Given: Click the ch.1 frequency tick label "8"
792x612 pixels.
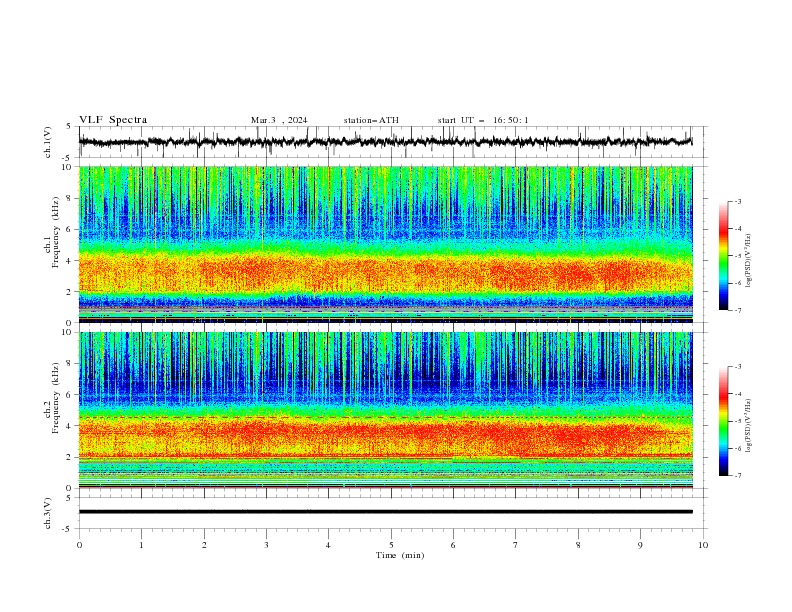Looking at the screenshot, I should 71,198.
